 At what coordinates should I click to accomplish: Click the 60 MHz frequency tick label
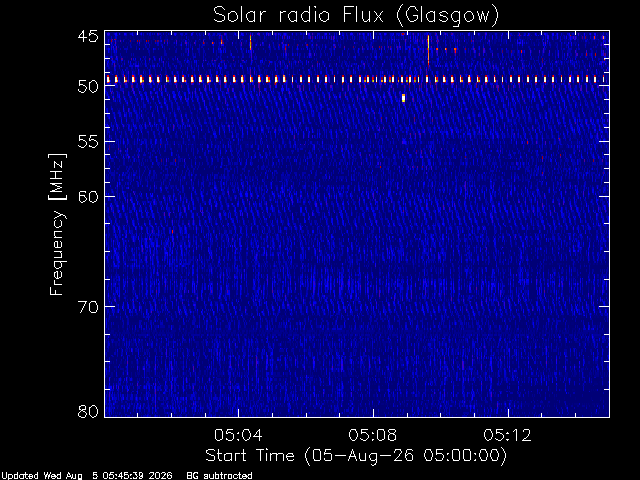[88, 197]
